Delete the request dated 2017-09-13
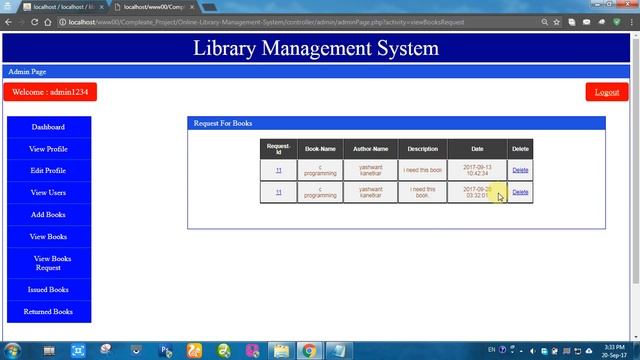 click(x=520, y=170)
